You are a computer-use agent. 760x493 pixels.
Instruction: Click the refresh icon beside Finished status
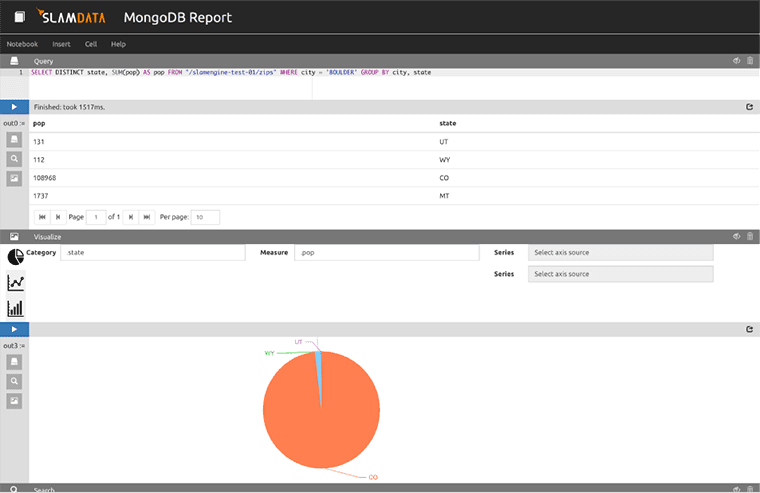[x=749, y=107]
